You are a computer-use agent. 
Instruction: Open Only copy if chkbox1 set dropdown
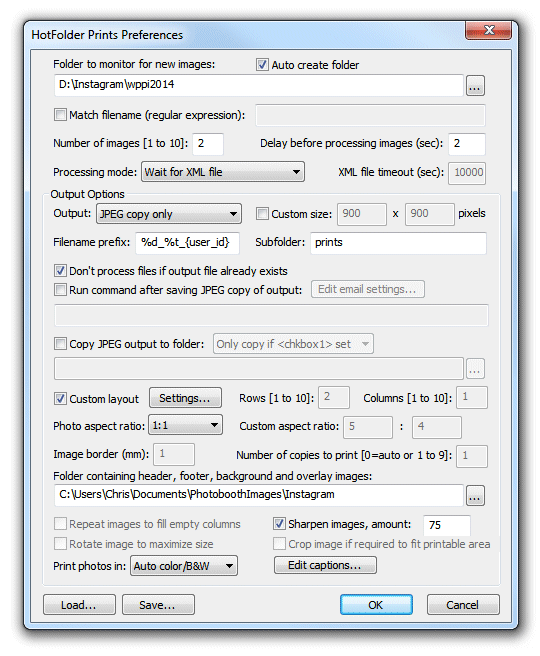tap(293, 344)
